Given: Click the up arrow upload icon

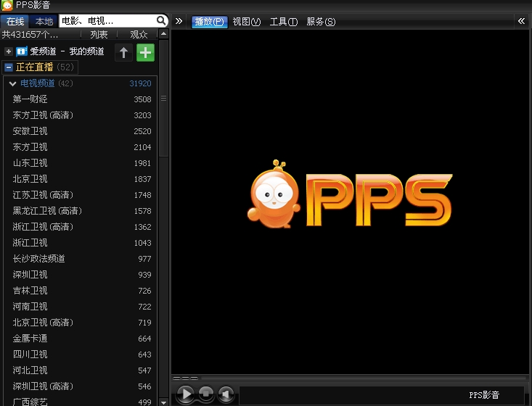Looking at the screenshot, I should click(x=123, y=52).
